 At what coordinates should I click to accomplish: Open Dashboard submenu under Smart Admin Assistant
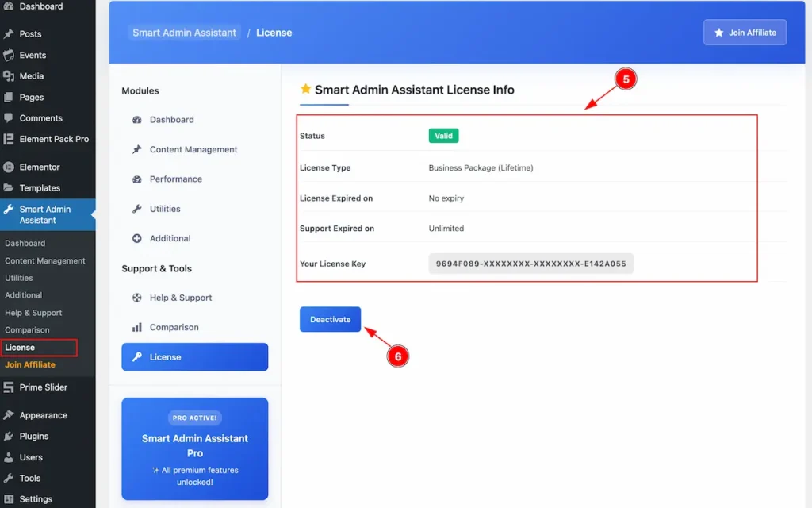(25, 243)
